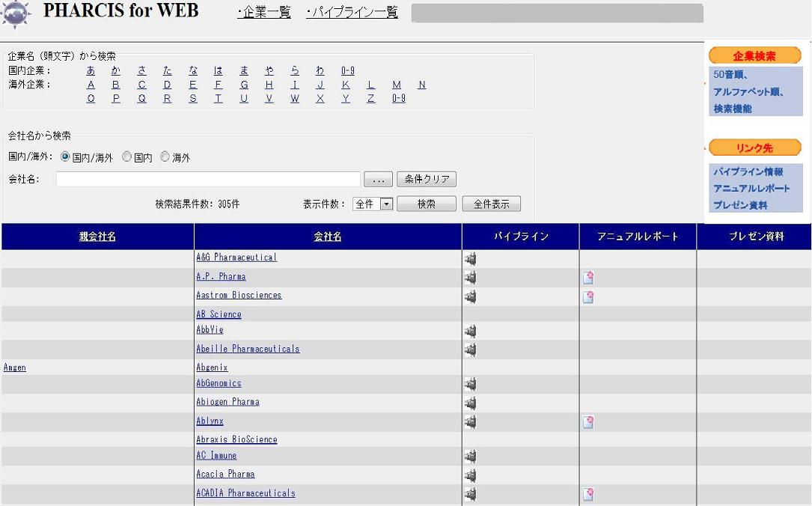The width and height of the screenshot is (812, 506).
Task: Filter overseas companies by letter B
Action: (116, 85)
